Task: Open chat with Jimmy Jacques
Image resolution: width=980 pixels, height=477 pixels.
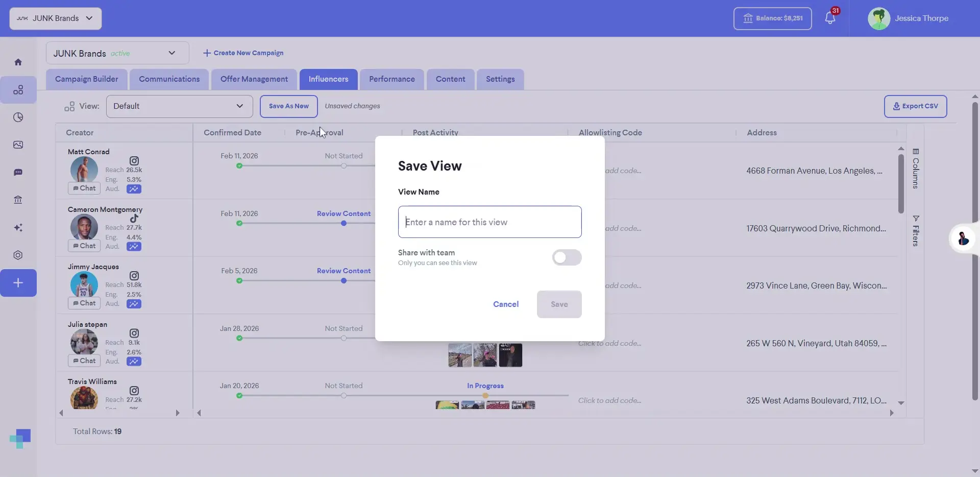Action: pyautogui.click(x=84, y=303)
